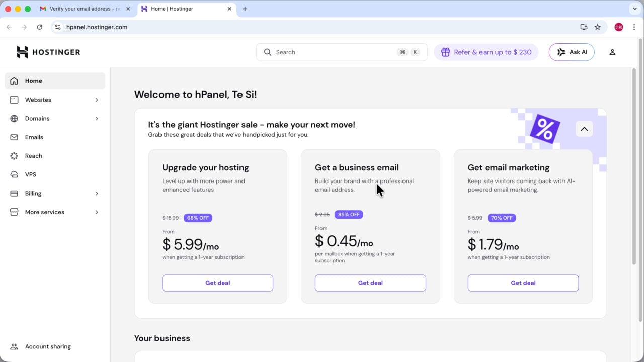Bookmark this page with star icon
644x362 pixels.
pos(598,27)
